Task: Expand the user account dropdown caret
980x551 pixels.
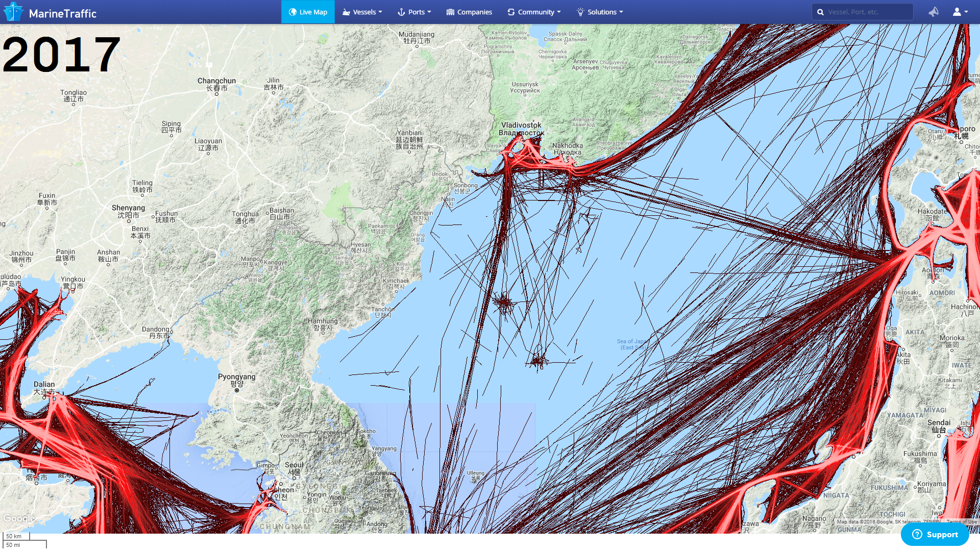Action: [966, 12]
